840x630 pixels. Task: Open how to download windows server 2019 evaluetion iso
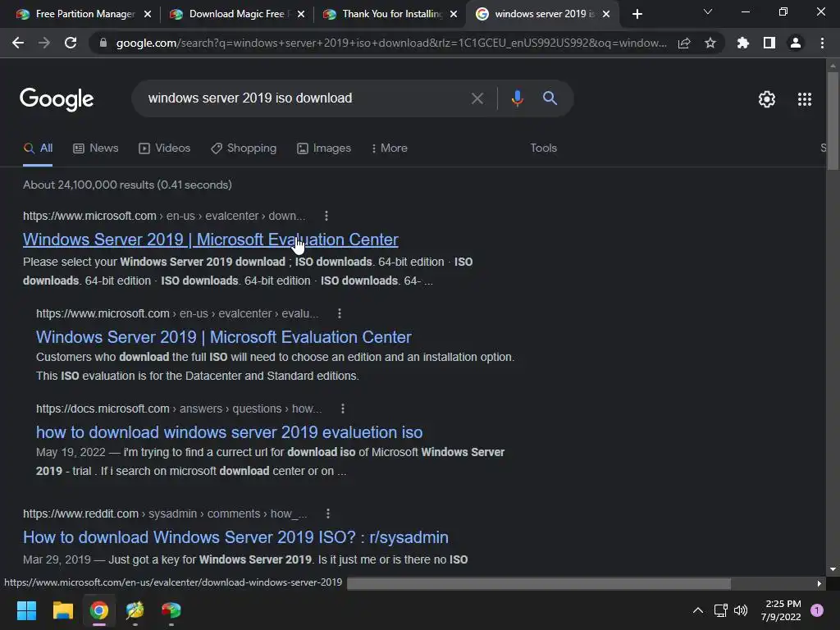pos(230,432)
